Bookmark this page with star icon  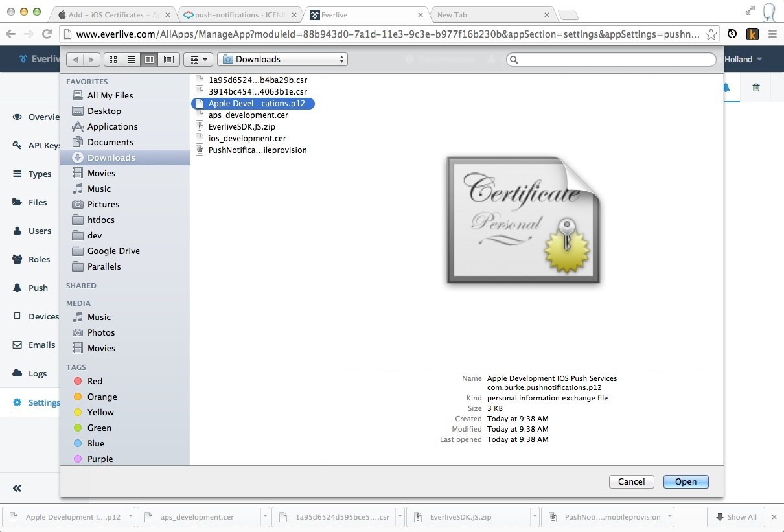711,34
